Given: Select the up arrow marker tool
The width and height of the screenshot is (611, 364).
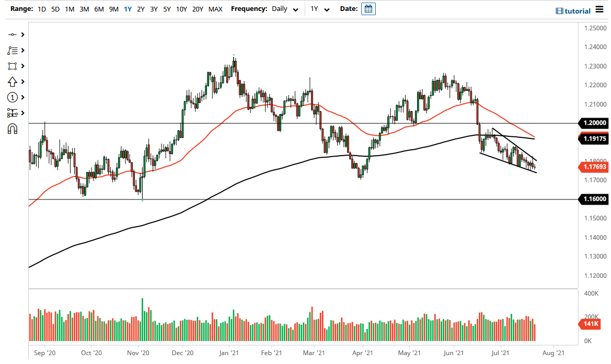Looking at the screenshot, I should click(x=13, y=81).
